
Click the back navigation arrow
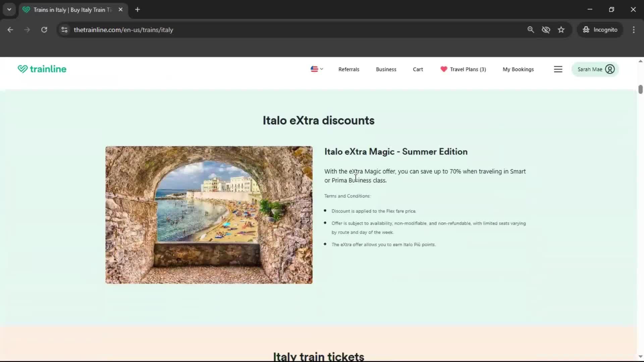[10, 29]
